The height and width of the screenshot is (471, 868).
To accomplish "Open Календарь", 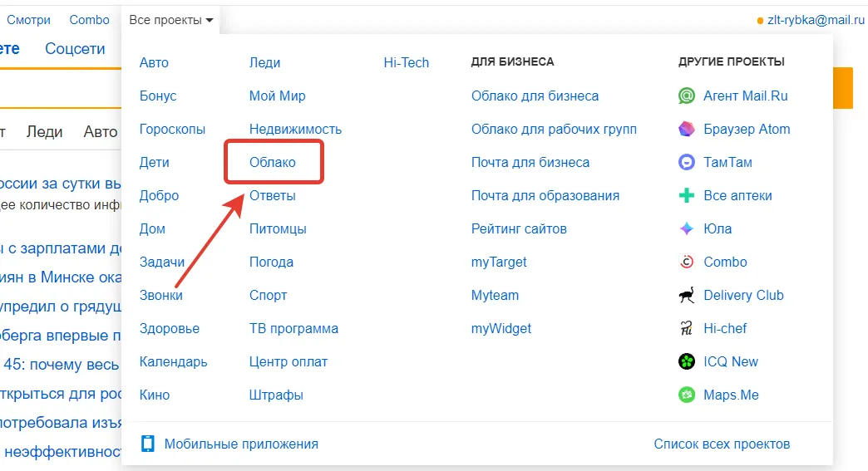I will click(173, 361).
